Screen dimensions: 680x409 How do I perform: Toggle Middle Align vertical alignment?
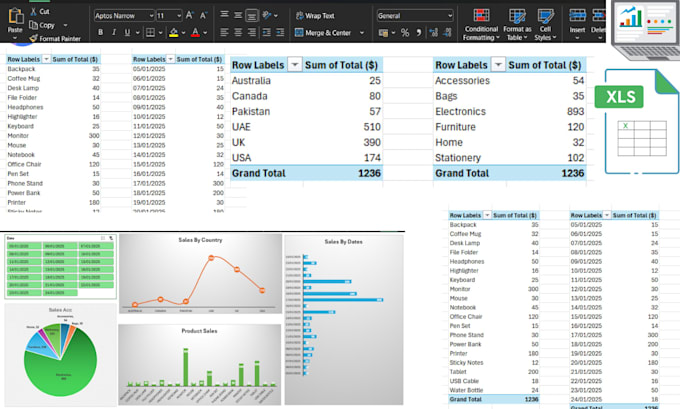238,15
